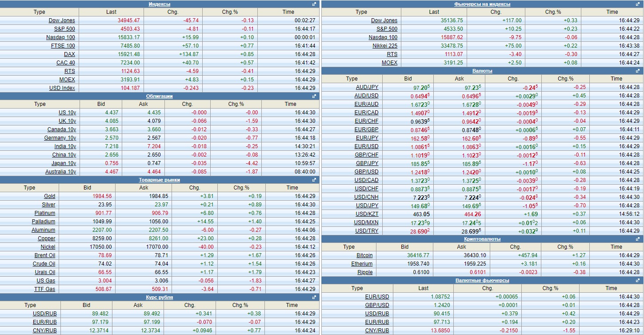
Task: Click the expand icon of the Облигации panel
Action: click(x=314, y=96)
